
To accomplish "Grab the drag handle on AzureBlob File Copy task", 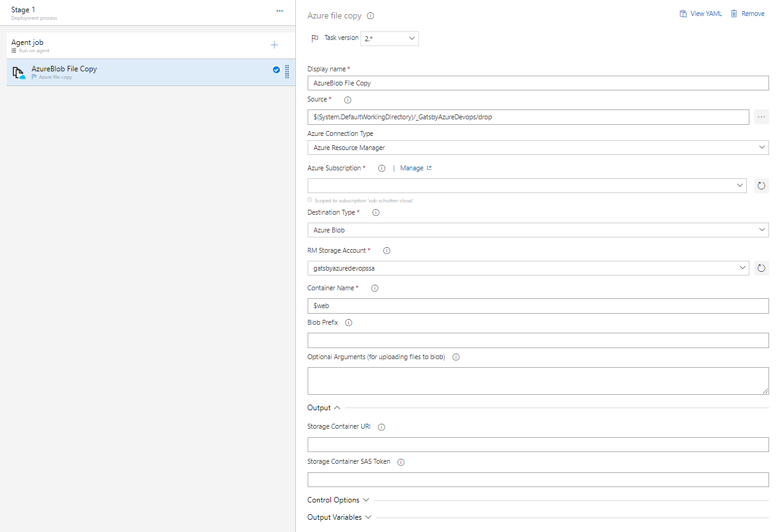I will [x=287, y=72].
